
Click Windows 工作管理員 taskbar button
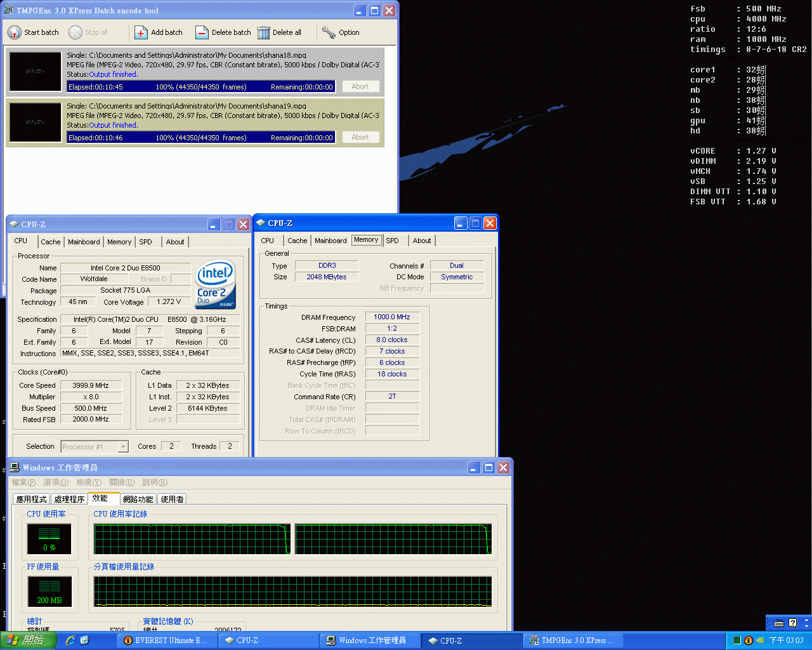pyautogui.click(x=370, y=640)
